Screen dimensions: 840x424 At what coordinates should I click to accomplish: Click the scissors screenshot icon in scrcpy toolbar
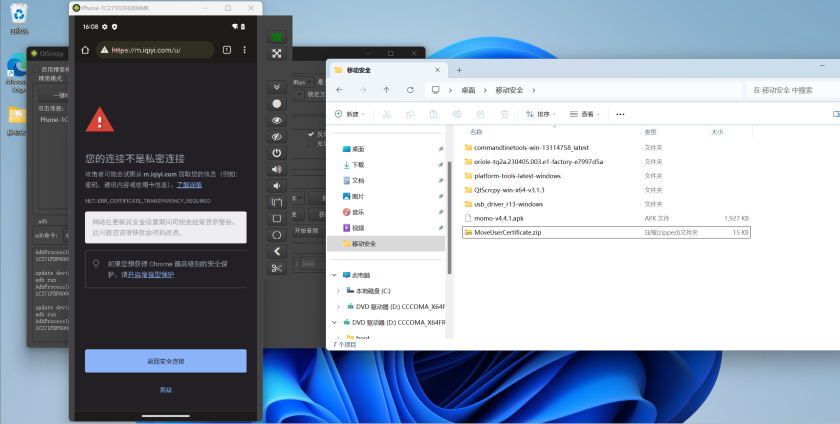[x=277, y=267]
